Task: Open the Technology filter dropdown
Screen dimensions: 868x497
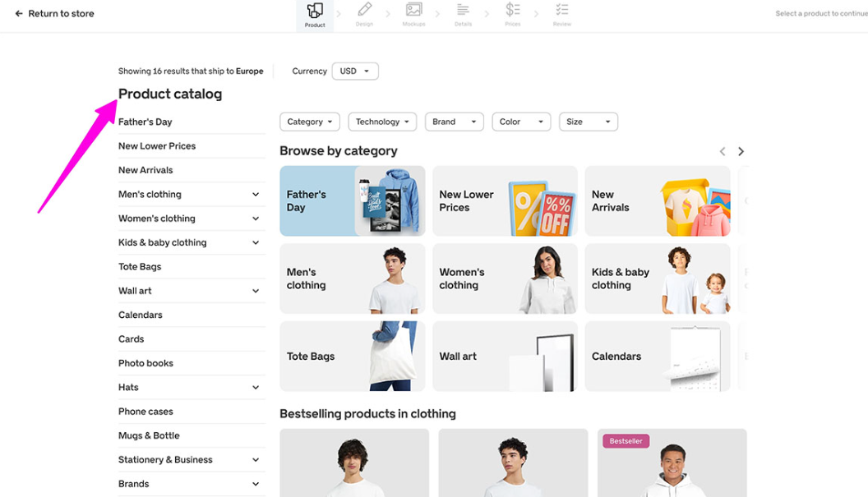Action: tap(382, 122)
